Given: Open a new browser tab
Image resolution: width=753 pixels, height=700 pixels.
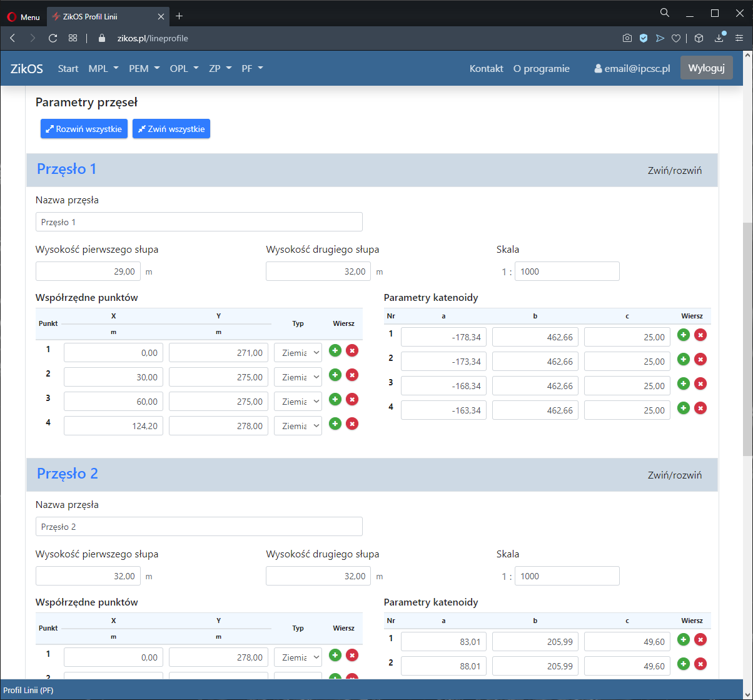Looking at the screenshot, I should (179, 16).
